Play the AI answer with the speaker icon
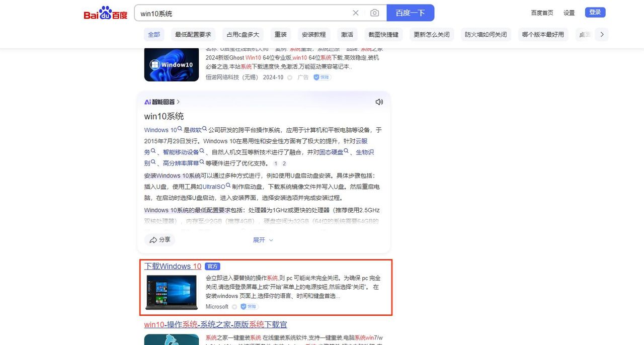The height and width of the screenshot is (345, 644). (x=379, y=102)
